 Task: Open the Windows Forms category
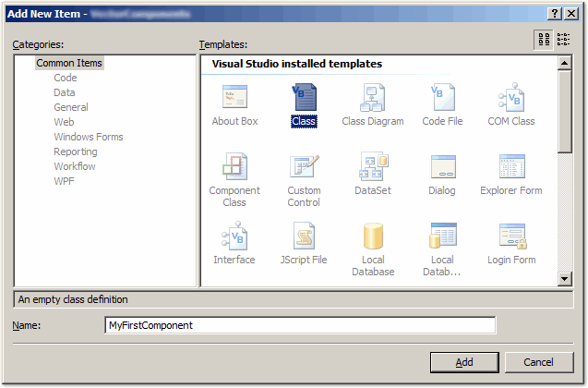pyautogui.click(x=88, y=137)
